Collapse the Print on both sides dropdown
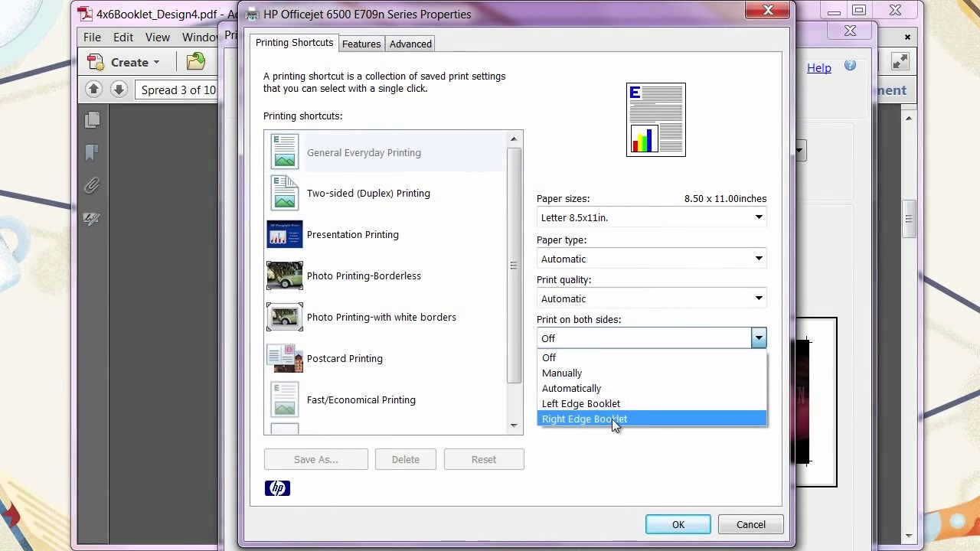 [x=759, y=338]
